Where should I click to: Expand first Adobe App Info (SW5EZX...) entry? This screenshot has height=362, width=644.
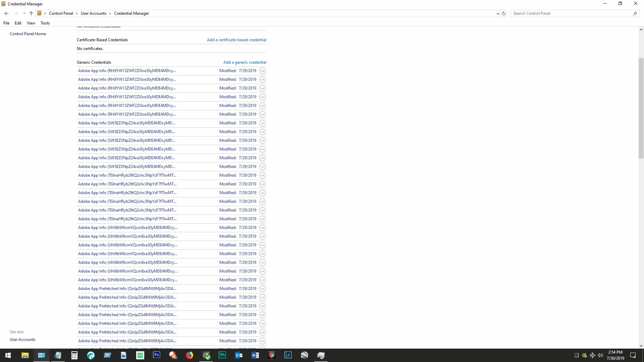[262, 123]
